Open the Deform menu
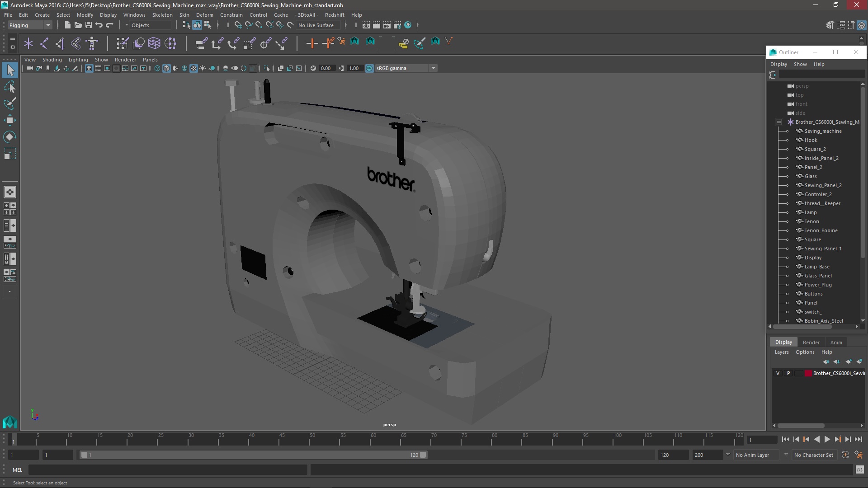This screenshot has height=488, width=868. pyautogui.click(x=204, y=15)
